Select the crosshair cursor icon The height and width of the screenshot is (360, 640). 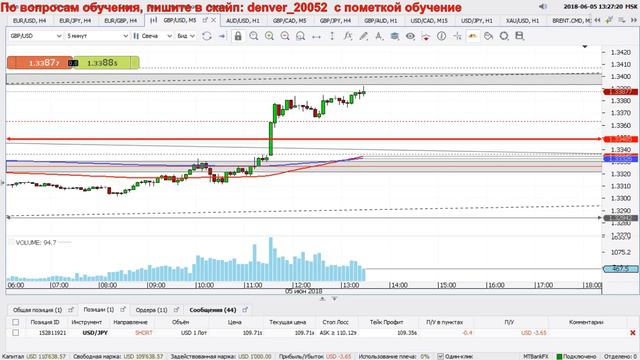[457, 36]
